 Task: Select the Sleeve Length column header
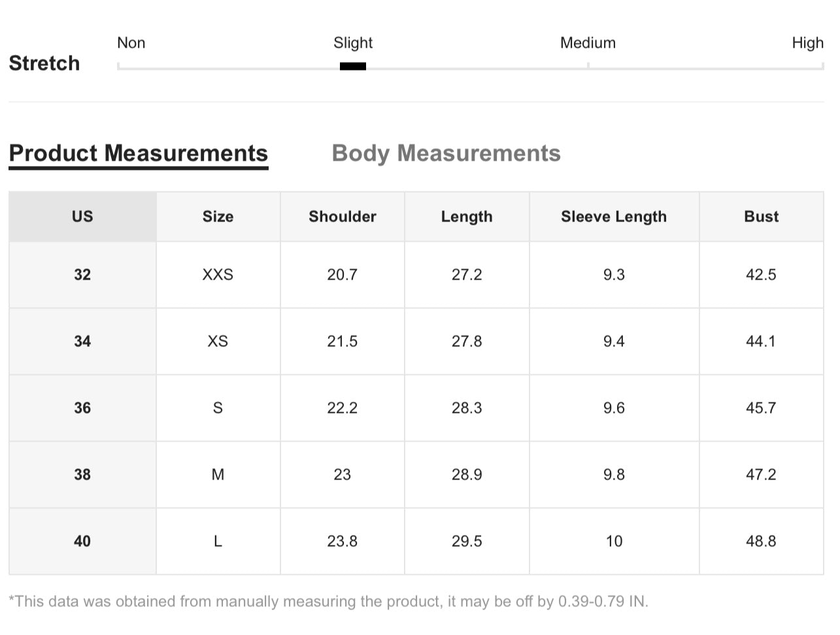tap(614, 216)
